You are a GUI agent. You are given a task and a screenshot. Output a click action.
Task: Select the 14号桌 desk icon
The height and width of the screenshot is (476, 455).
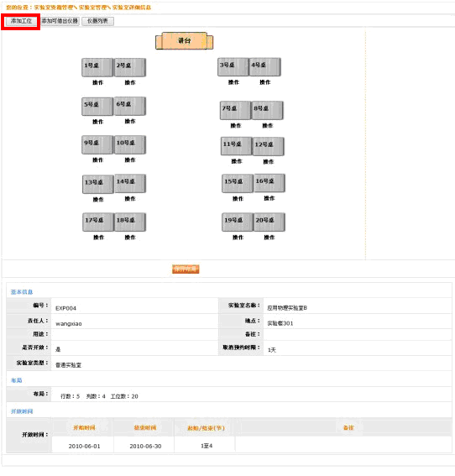point(130,184)
